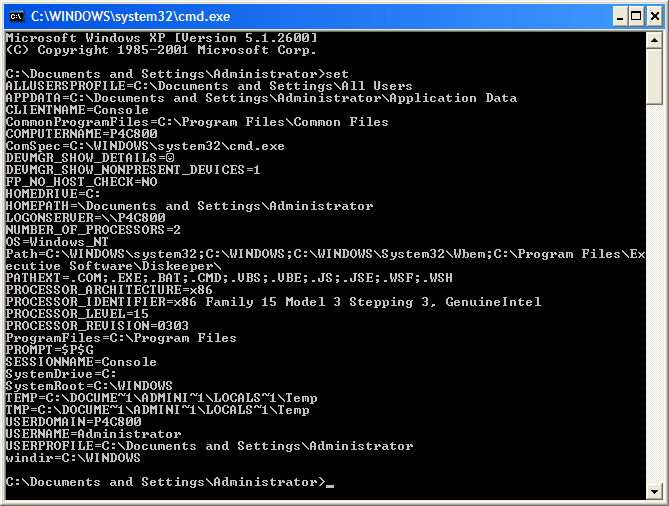Viewport: 669px width, 506px height.
Task: Click the windir=C:\WINDOWS line
Action: coord(73,458)
